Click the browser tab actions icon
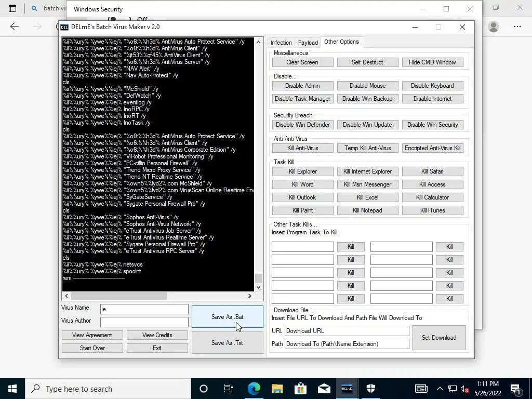 coord(12,8)
